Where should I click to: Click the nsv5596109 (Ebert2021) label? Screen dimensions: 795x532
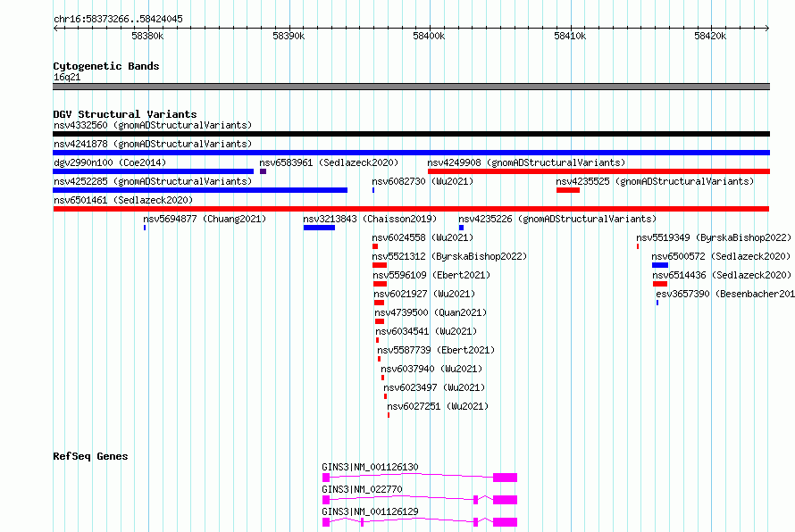(432, 275)
